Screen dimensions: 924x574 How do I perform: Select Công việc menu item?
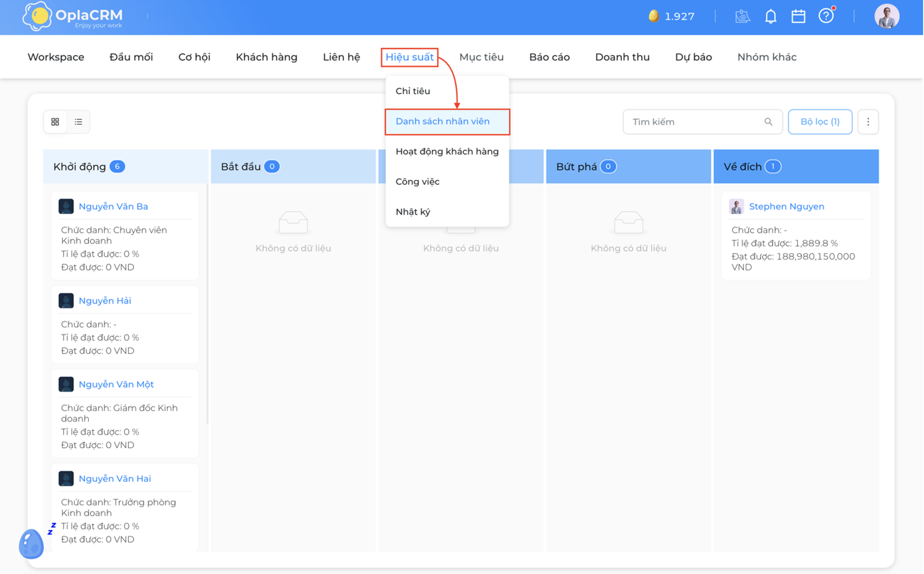(x=447, y=182)
